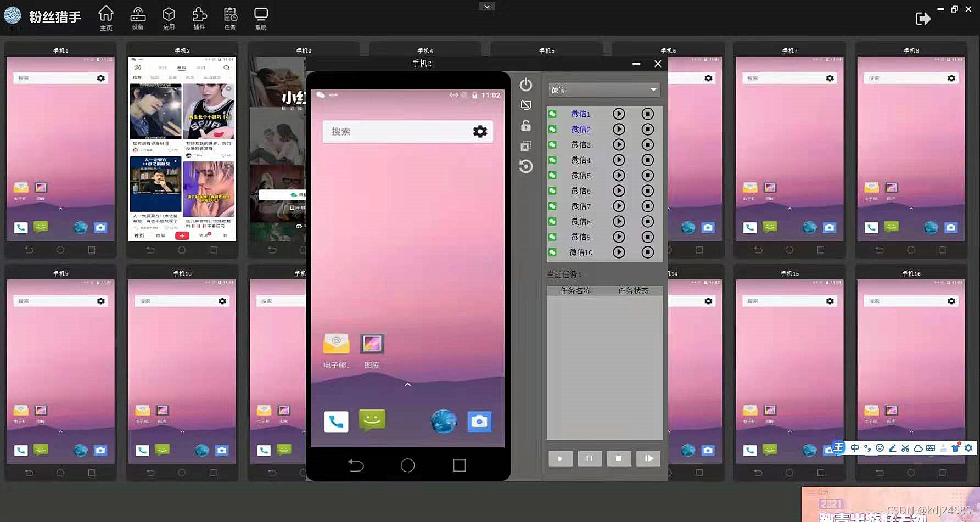Click the 任务状态 column header
The height and width of the screenshot is (522, 980).
[634, 290]
